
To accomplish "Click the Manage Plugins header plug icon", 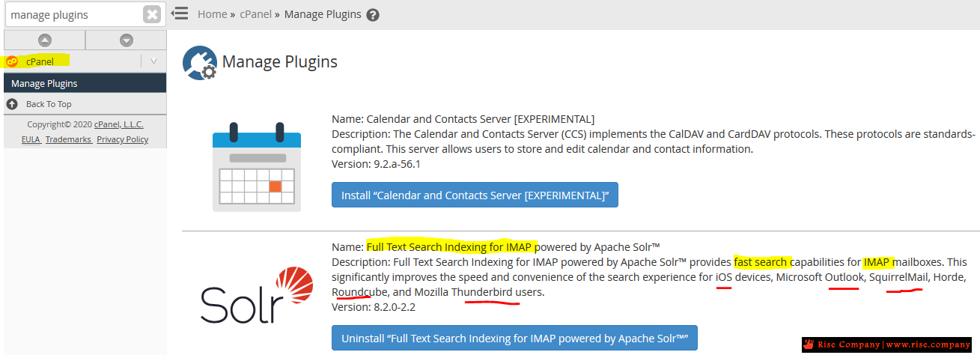I will click(200, 63).
